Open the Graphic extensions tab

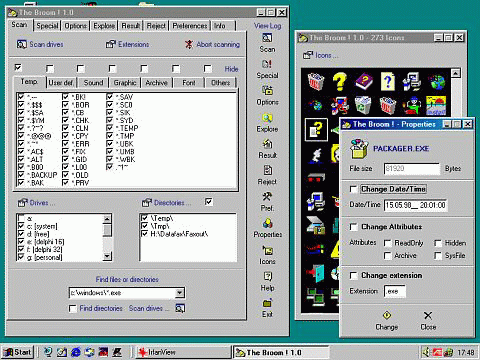point(125,83)
